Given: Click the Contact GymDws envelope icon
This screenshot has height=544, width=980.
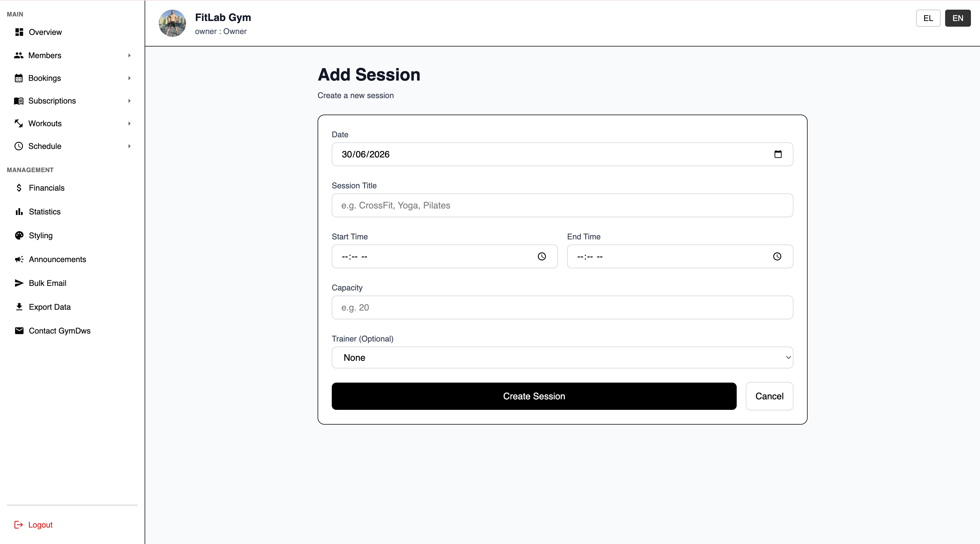Looking at the screenshot, I should [x=19, y=331].
